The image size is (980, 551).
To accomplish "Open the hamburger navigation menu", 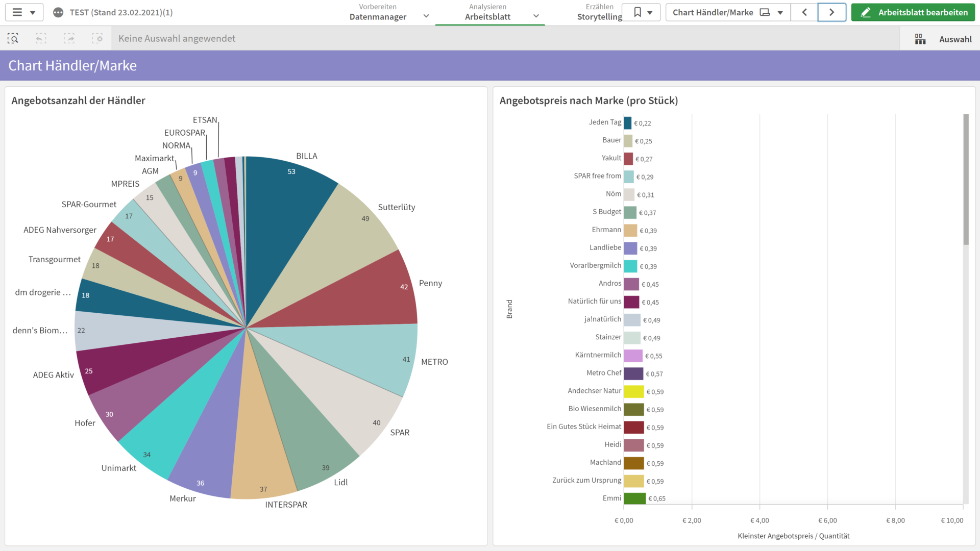I will [17, 12].
